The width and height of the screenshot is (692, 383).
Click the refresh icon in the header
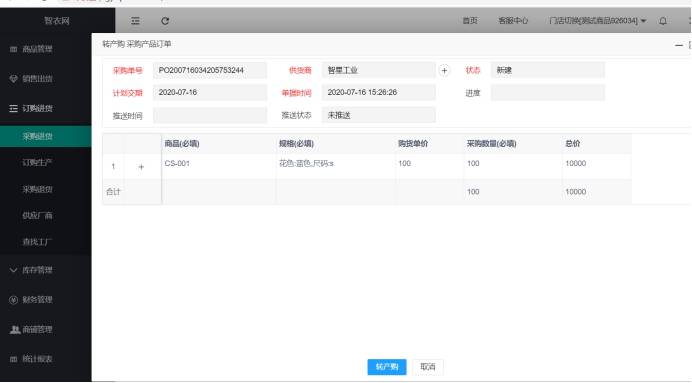click(165, 21)
